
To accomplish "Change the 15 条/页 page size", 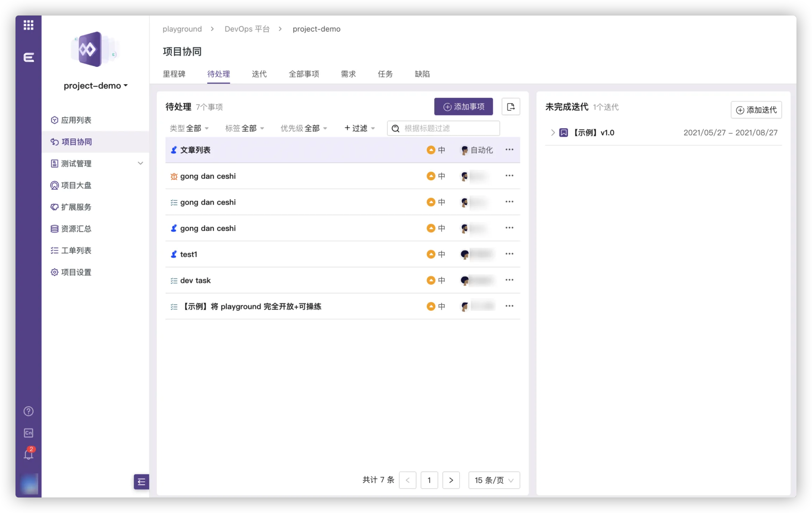I will click(x=494, y=480).
